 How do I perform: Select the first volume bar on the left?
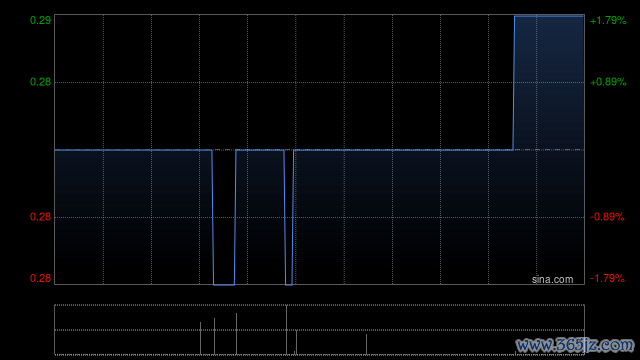[x=200, y=338]
